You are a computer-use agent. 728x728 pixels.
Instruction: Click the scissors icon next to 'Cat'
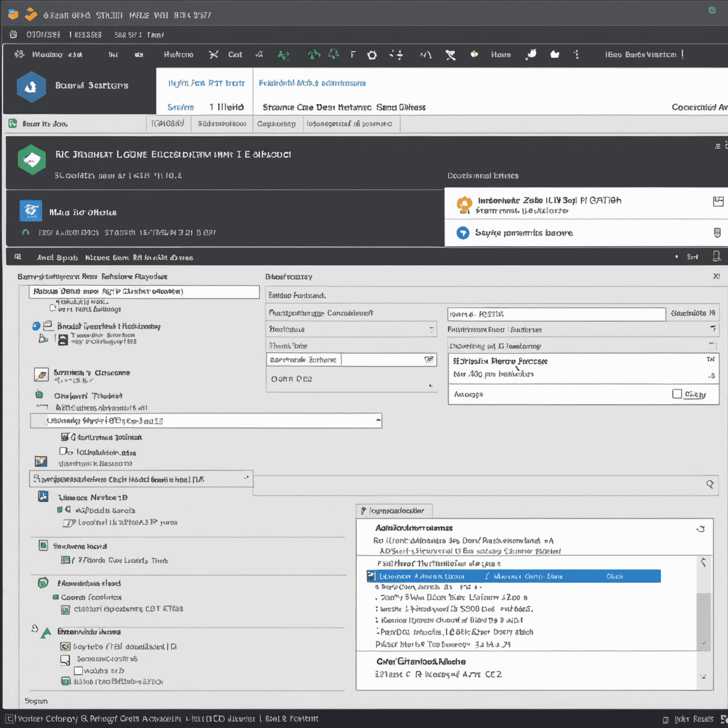click(214, 55)
